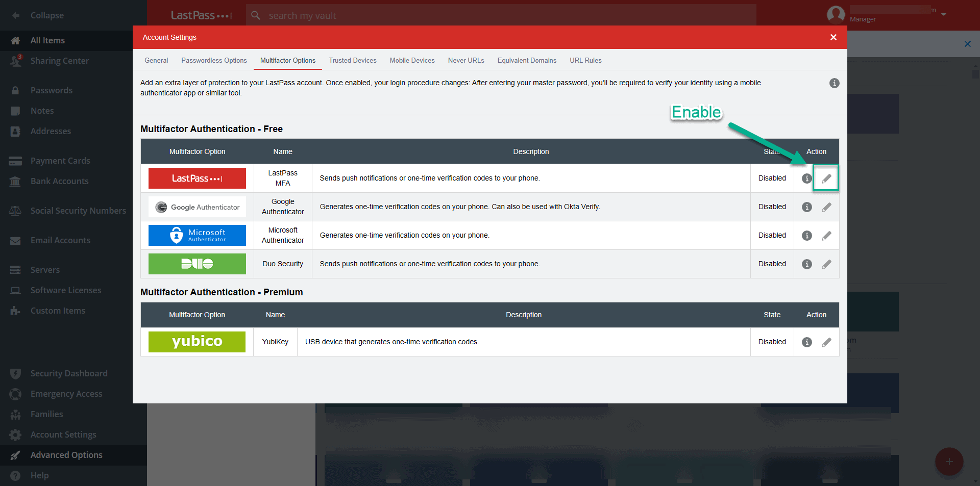Click the pencil edit icon for Google Authenticator
980x486 pixels.
826,207
